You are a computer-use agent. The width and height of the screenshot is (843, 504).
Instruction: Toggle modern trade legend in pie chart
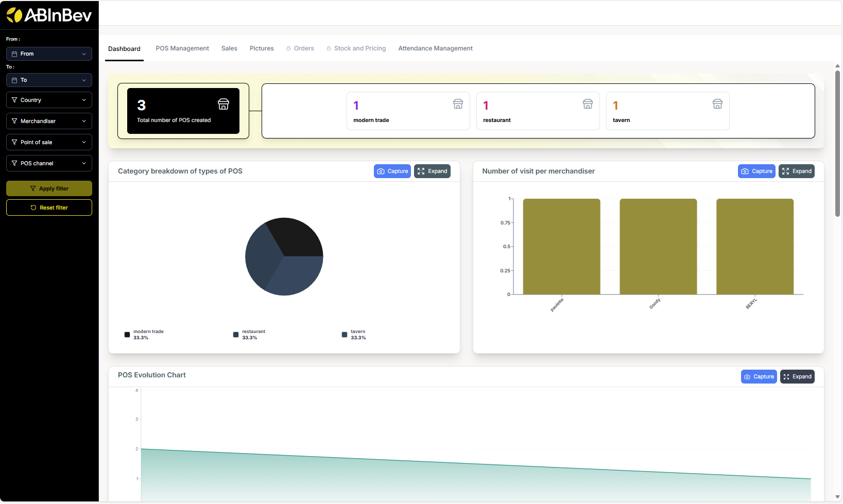(144, 335)
